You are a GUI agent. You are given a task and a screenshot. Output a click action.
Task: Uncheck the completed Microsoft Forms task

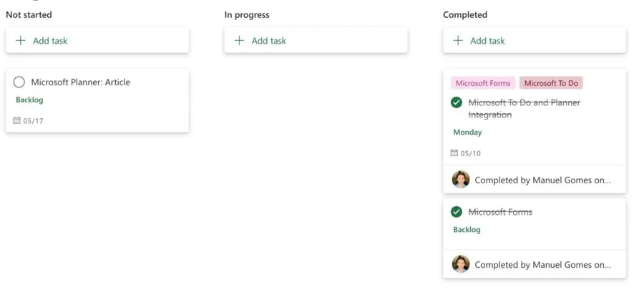pyautogui.click(x=457, y=212)
